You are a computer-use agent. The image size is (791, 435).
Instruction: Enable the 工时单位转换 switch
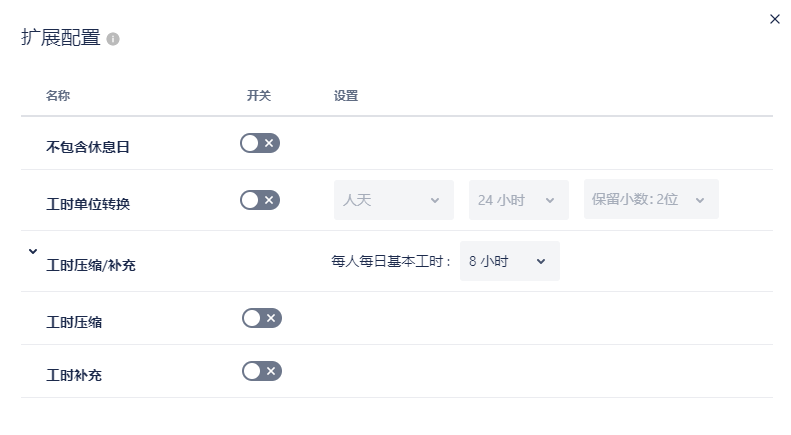(x=260, y=200)
